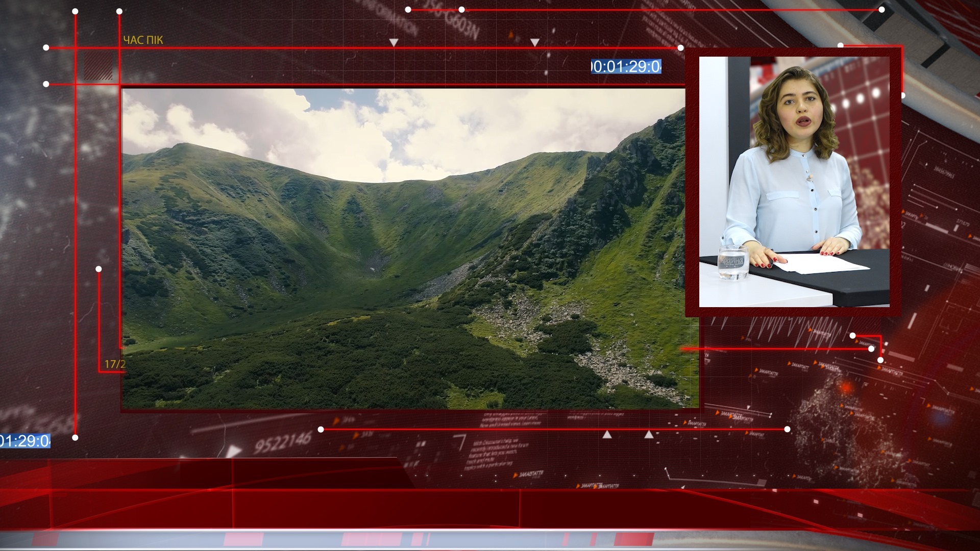Click the white dot at left end of bottom red line
This screenshot has width=980, height=551.
pos(321,430)
